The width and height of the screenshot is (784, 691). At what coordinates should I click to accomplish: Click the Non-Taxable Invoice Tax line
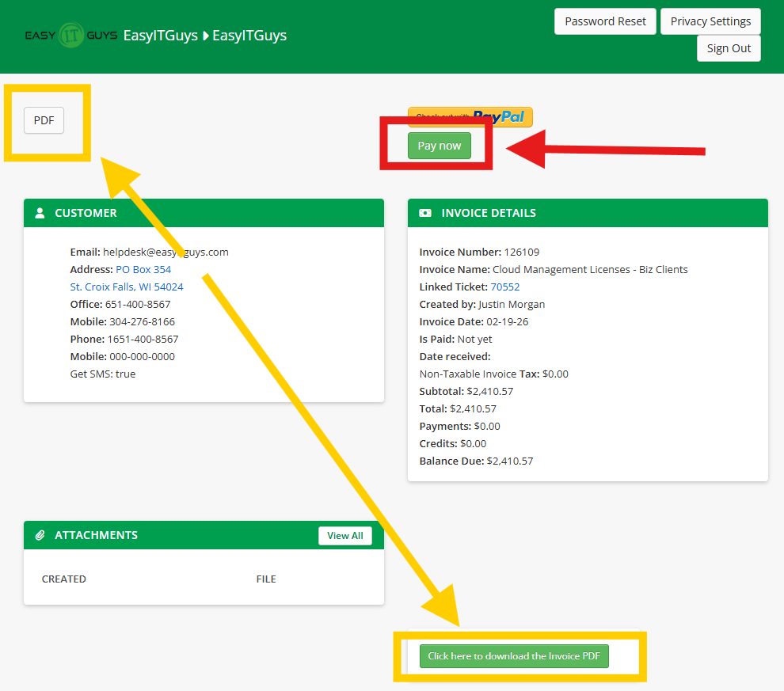point(494,374)
